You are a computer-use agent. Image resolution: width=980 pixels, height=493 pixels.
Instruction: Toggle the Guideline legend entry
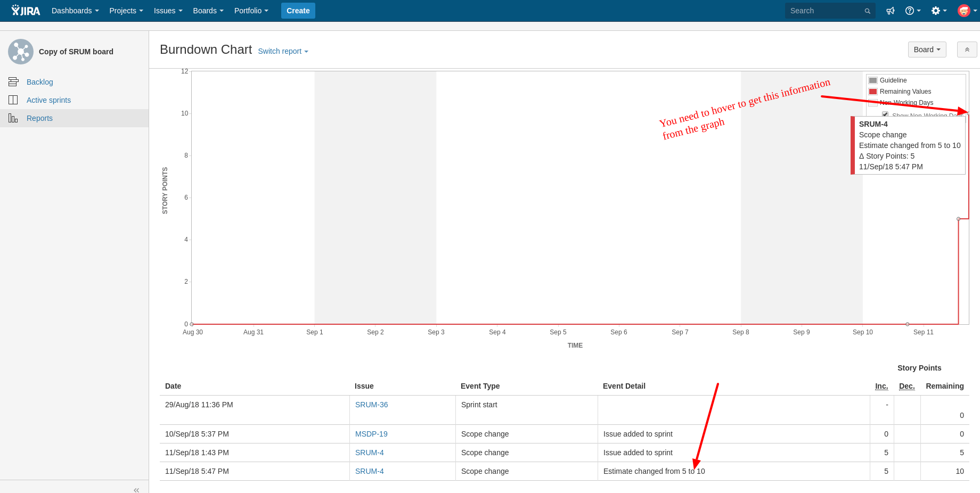pos(893,80)
